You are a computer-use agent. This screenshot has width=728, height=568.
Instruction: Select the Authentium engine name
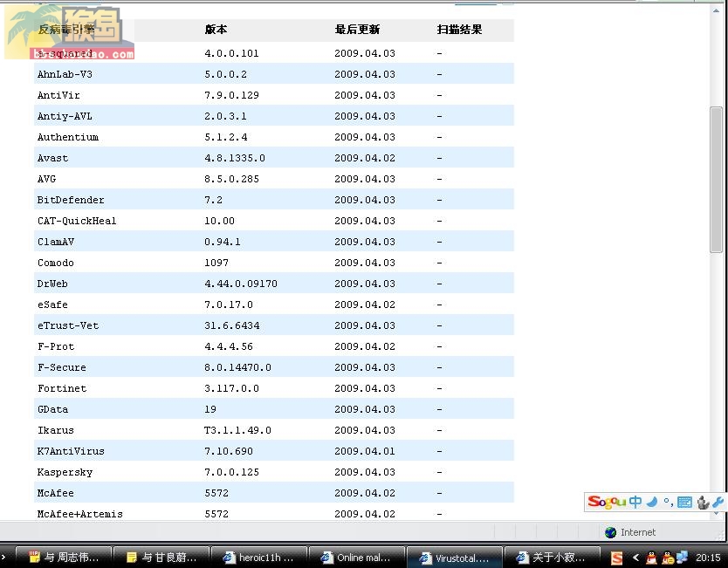pyautogui.click(x=68, y=137)
